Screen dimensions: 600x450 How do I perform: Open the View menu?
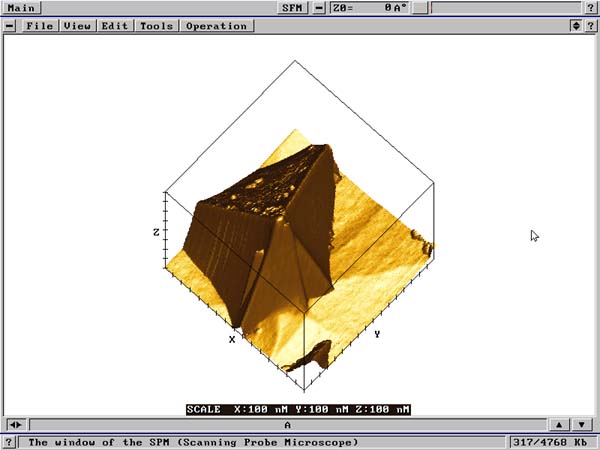click(x=77, y=26)
